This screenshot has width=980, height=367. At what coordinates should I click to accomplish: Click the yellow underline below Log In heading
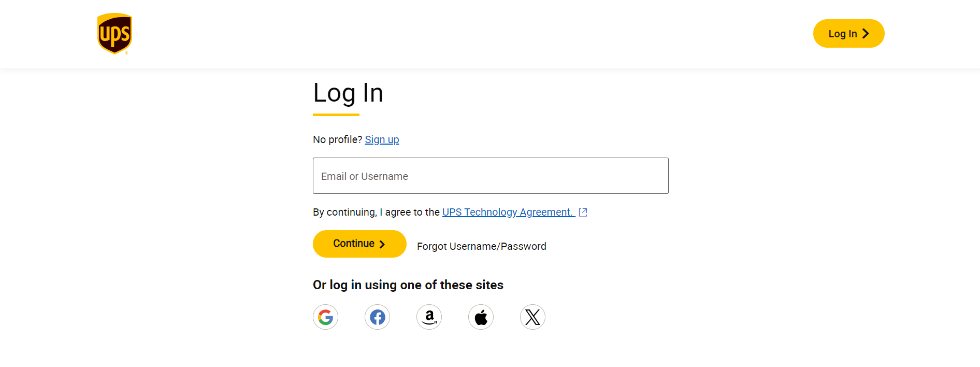click(x=336, y=115)
